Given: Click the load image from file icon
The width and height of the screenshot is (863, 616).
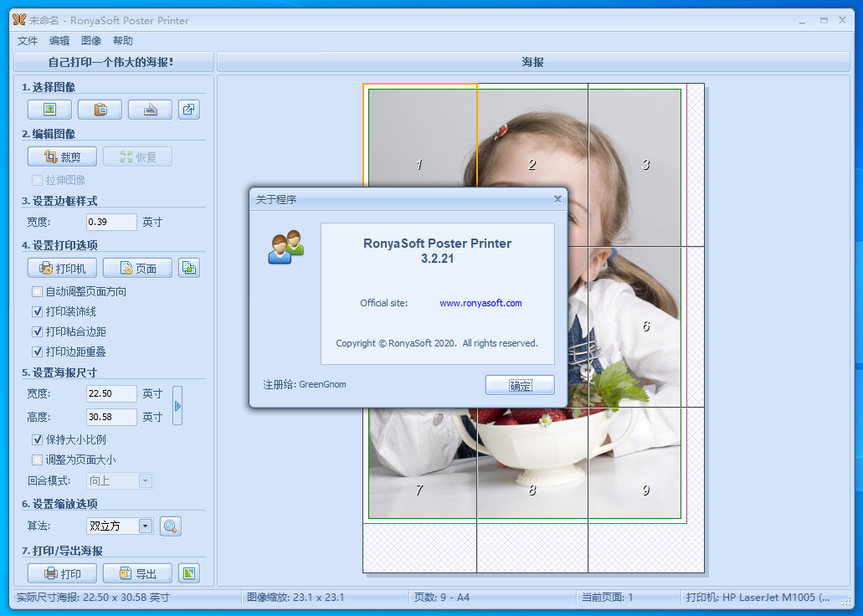Looking at the screenshot, I should point(49,110).
